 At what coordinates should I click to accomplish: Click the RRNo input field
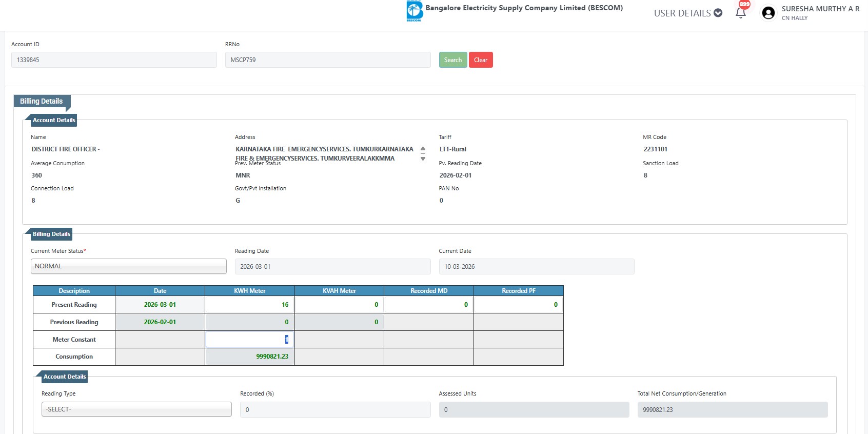point(327,60)
